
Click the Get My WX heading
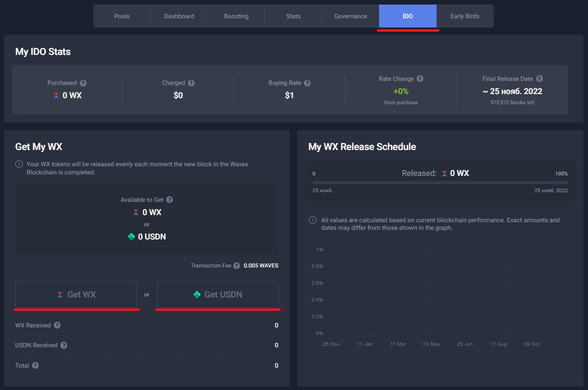[x=39, y=147]
